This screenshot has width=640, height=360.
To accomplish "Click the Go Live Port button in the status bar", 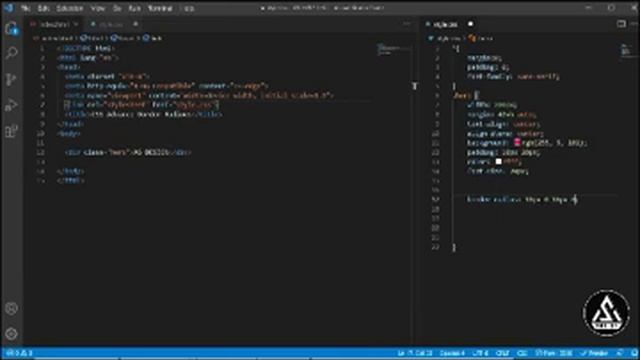I will pos(554,353).
